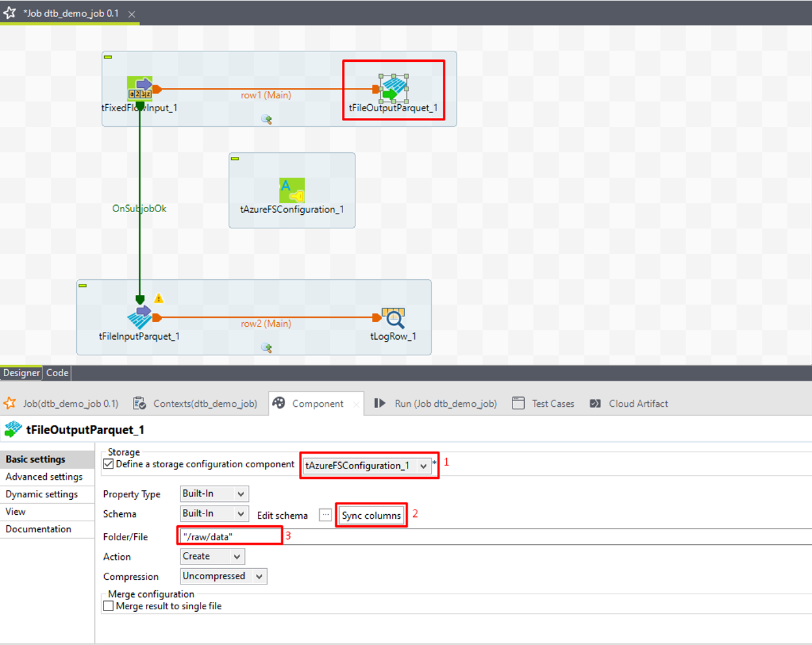Viewport: 812px width, 645px height.
Task: Collapse the tAzureFSConfiguration_1 subjob box
Action: (x=235, y=159)
